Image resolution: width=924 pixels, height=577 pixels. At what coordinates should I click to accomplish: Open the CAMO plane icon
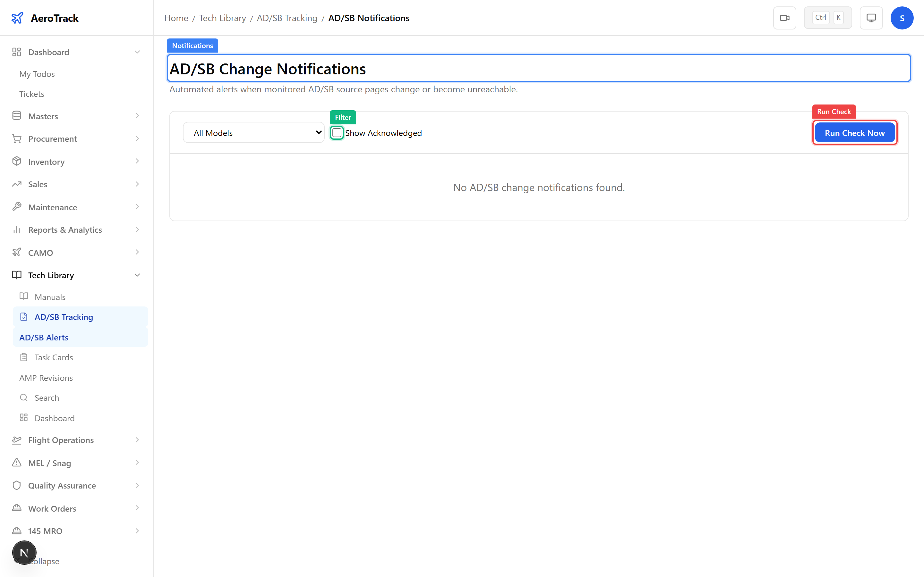click(17, 252)
